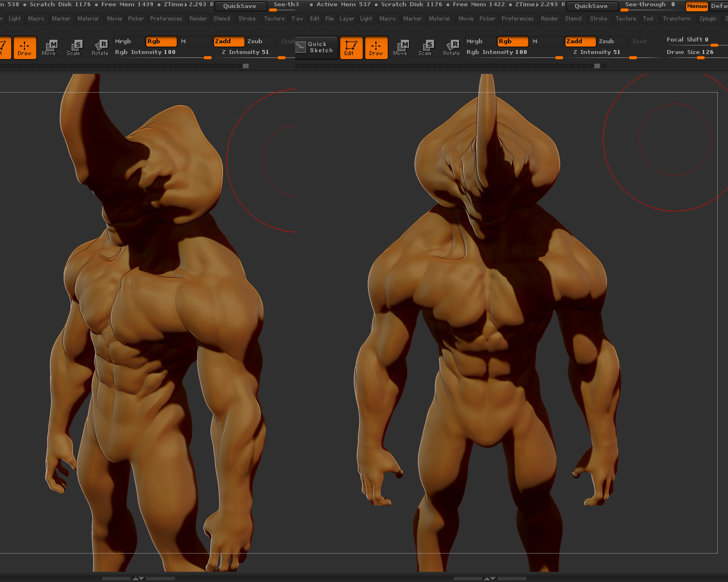Image resolution: width=728 pixels, height=582 pixels.
Task: Toggle Zsub in the right ZBrush window
Action: pyautogui.click(x=613, y=41)
